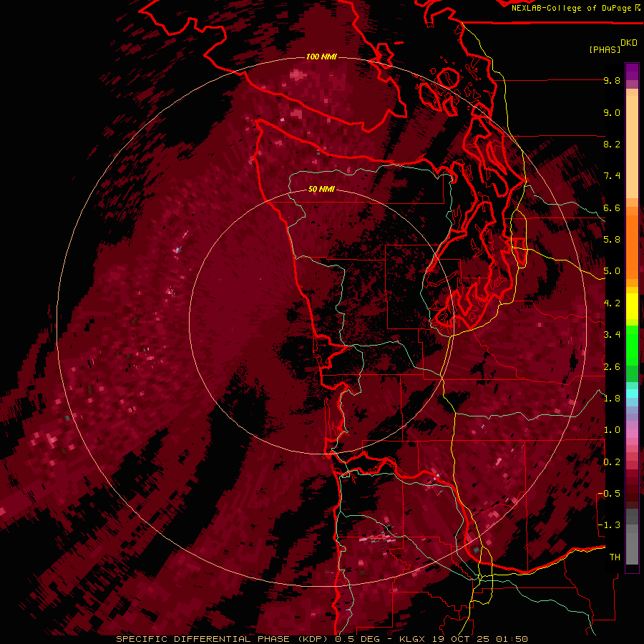644x644 pixels.
Task: Click the pink segment near 1.0
Action: coord(632,434)
